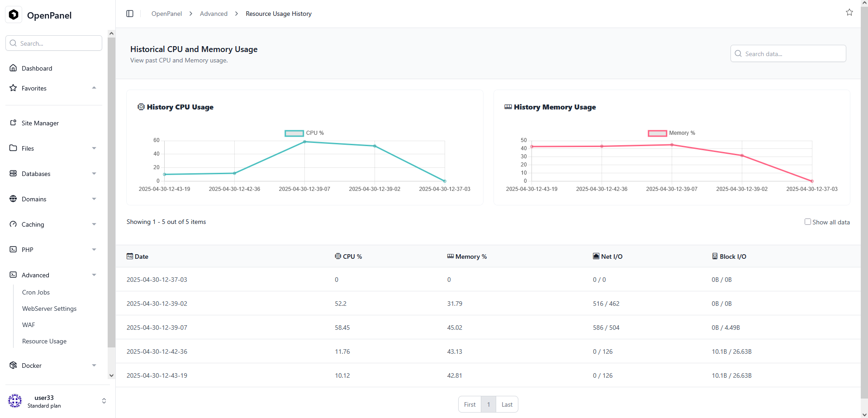Select WebServer Settings menu item
The image size is (868, 418).
[x=49, y=309]
